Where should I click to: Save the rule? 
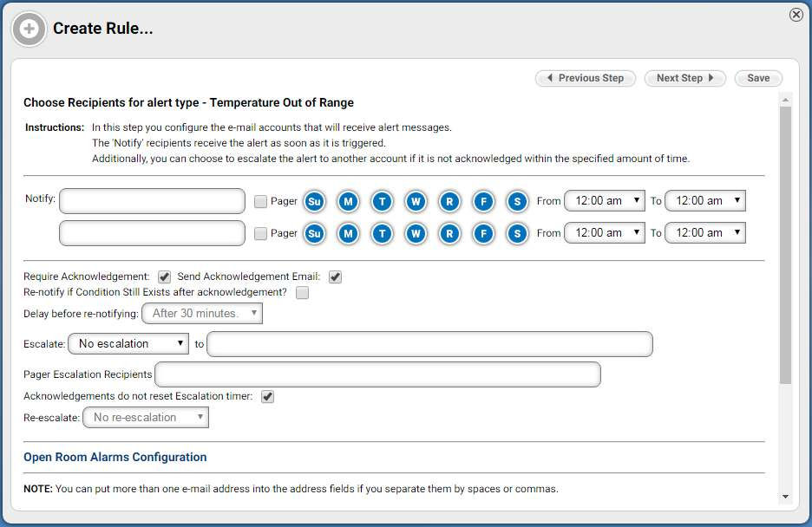click(x=759, y=78)
